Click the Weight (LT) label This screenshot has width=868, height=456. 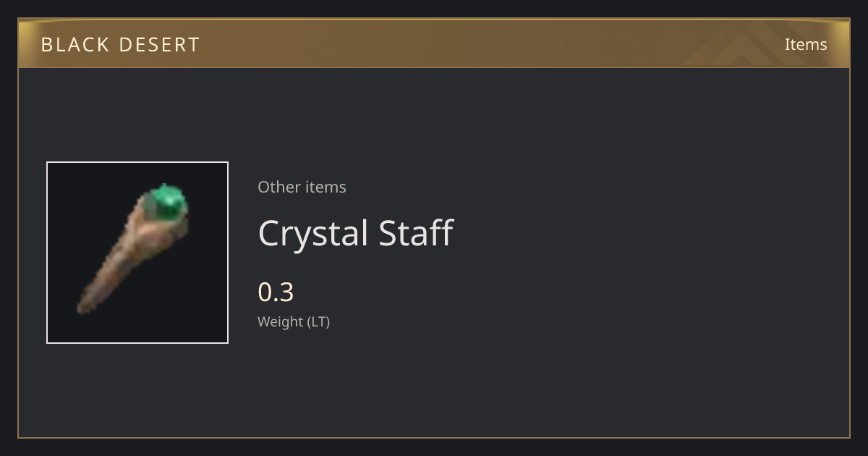click(x=294, y=322)
